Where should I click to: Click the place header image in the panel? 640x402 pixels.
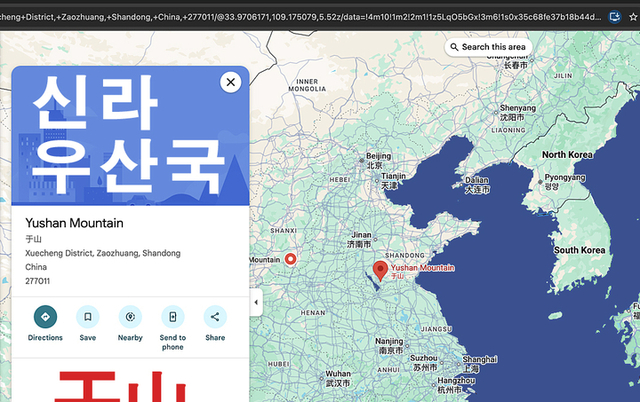click(x=131, y=135)
